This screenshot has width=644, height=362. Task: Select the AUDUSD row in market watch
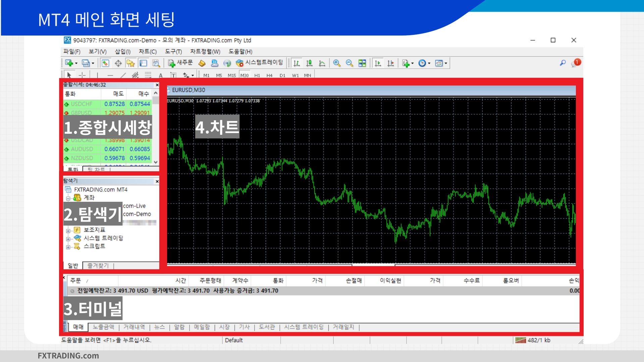(107, 149)
